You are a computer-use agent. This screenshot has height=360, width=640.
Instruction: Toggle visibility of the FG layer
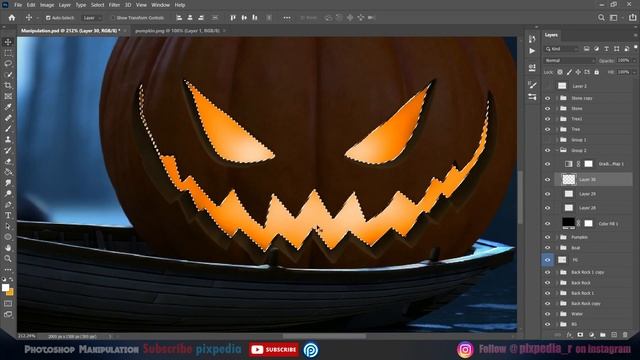click(x=547, y=260)
